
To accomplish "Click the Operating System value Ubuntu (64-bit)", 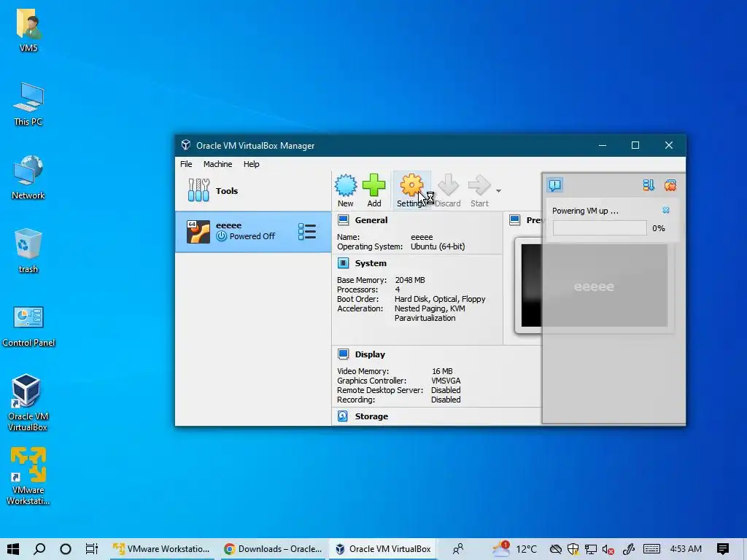I will (x=438, y=246).
